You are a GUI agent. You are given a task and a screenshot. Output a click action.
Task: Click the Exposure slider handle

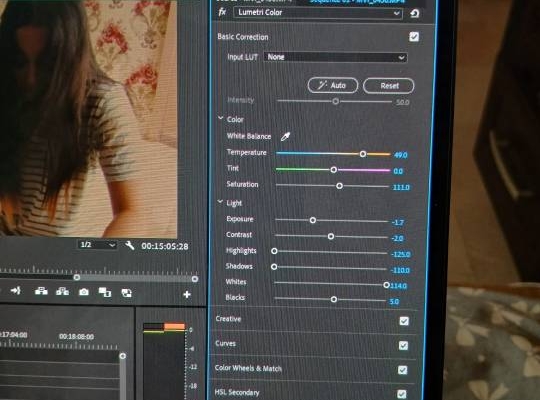click(x=312, y=220)
